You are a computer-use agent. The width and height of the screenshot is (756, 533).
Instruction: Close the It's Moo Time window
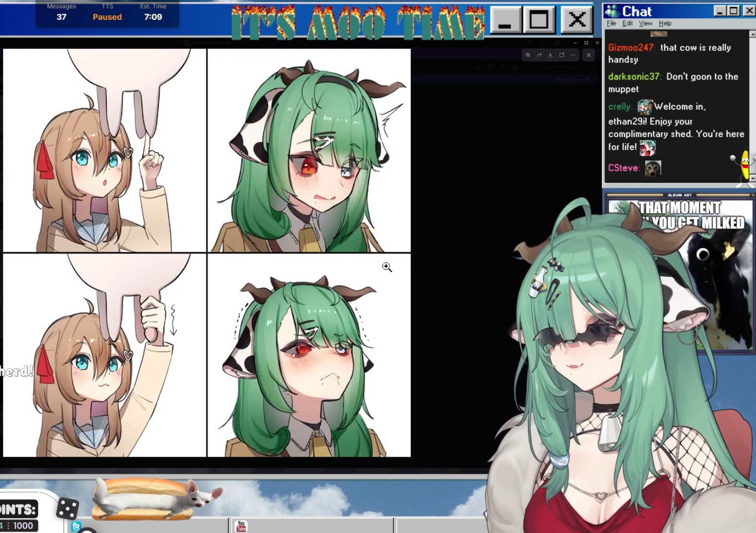(x=577, y=19)
